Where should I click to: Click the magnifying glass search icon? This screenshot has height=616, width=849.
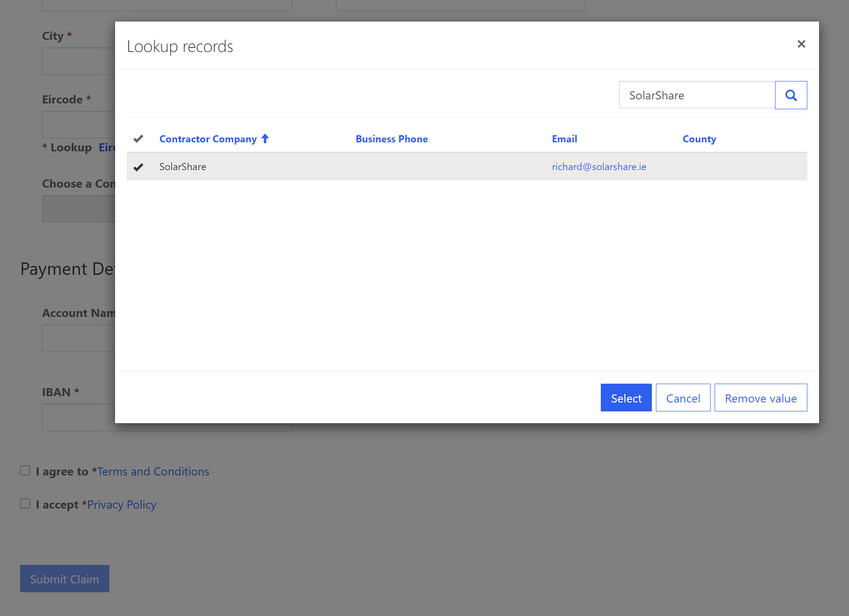791,95
